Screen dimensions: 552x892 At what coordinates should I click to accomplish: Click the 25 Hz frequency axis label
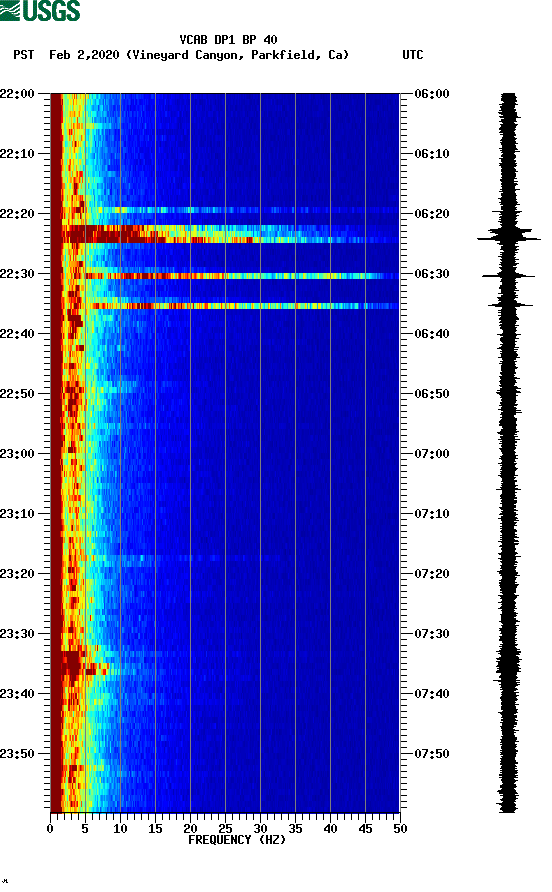pos(225,828)
